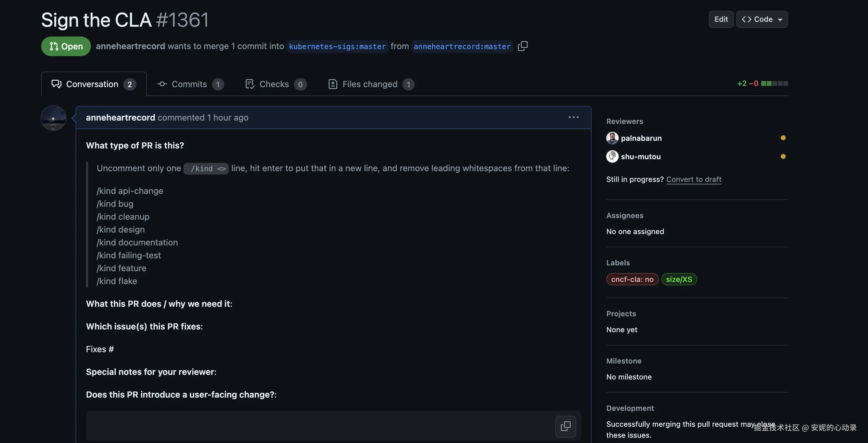Click anneheartrecord's avatar beside the comment
This screenshot has width=868, height=443.
pos(53,118)
